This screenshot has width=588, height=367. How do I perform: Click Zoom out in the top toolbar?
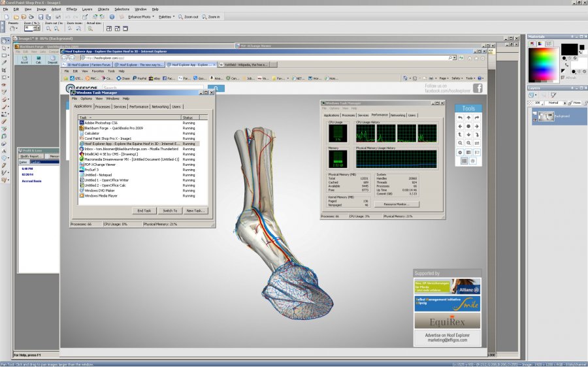pyautogui.click(x=188, y=17)
